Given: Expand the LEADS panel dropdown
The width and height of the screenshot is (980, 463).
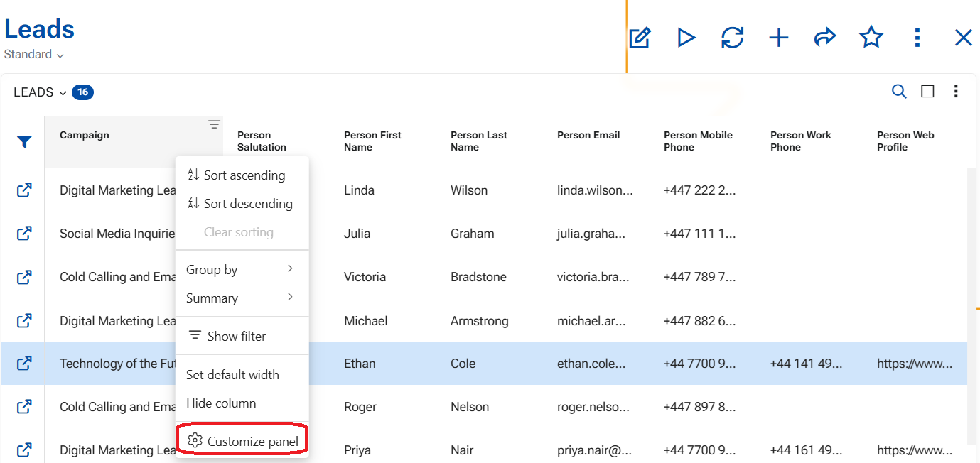Looking at the screenshot, I should click(x=41, y=92).
